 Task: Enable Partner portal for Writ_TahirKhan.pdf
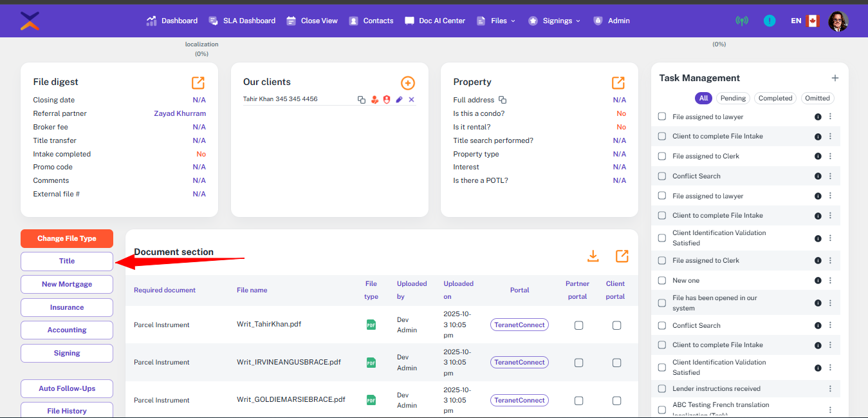pos(578,325)
